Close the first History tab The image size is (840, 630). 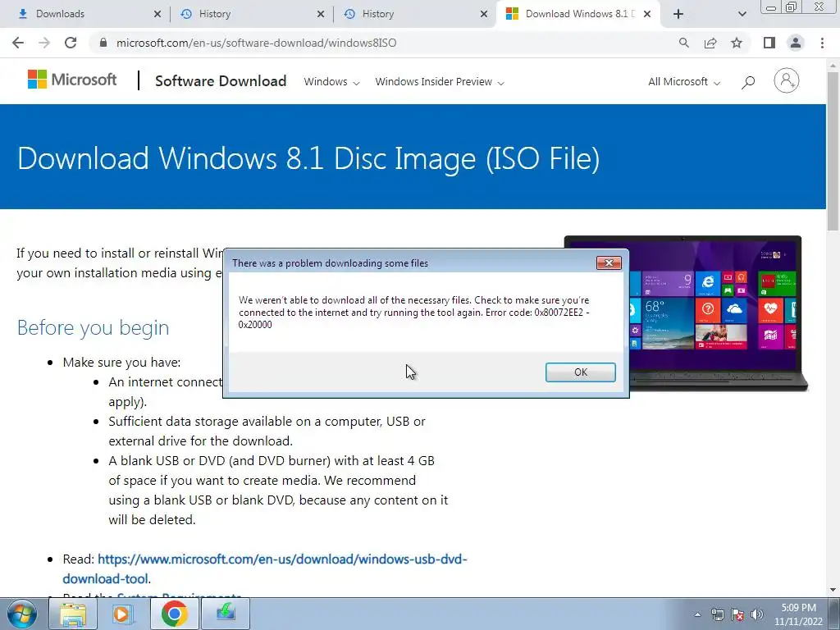click(321, 14)
